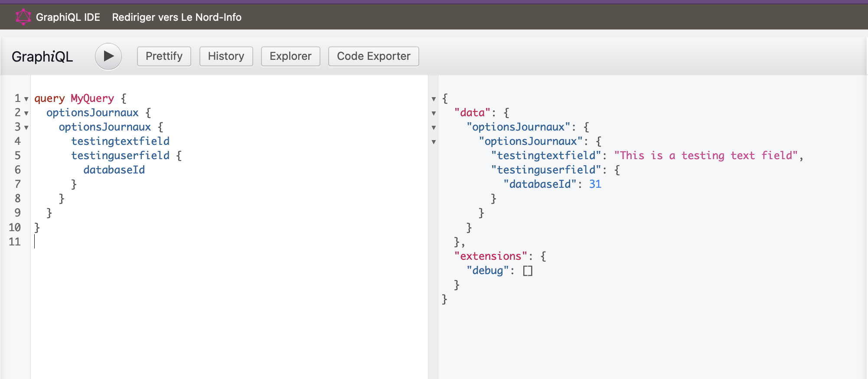Click the GraphiQL title text
This screenshot has width=868, height=379.
coord(42,57)
